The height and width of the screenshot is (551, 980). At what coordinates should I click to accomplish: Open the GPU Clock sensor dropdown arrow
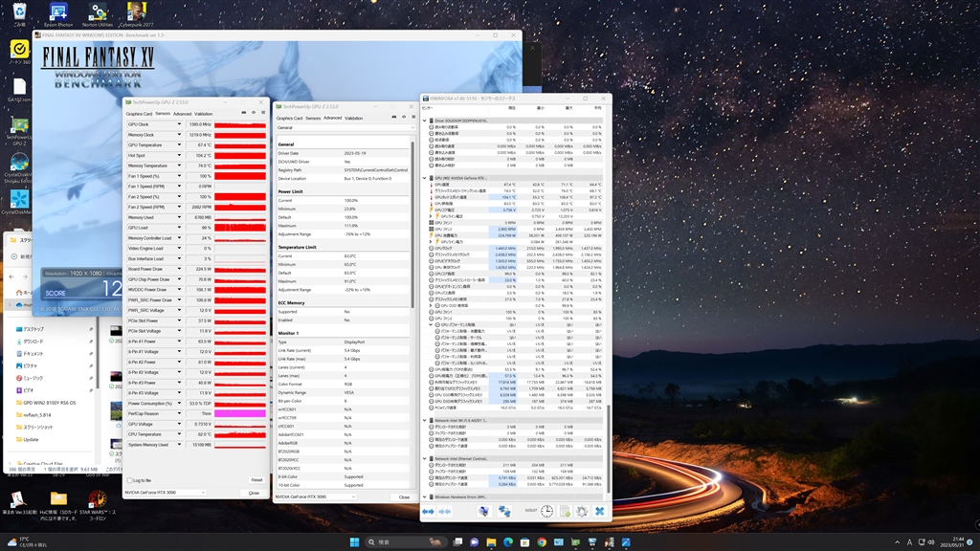click(x=178, y=124)
